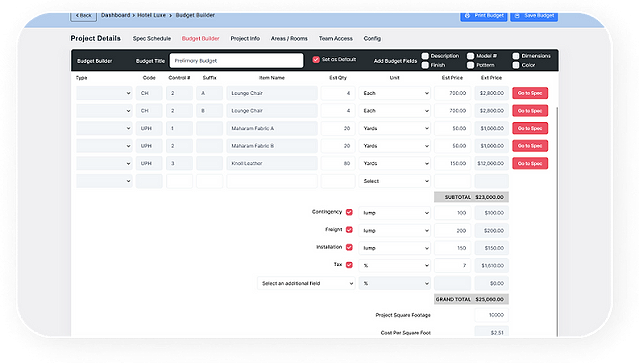Click Go to Spec for Maharam Fabric A
The height and width of the screenshot is (364, 639).
[530, 128]
